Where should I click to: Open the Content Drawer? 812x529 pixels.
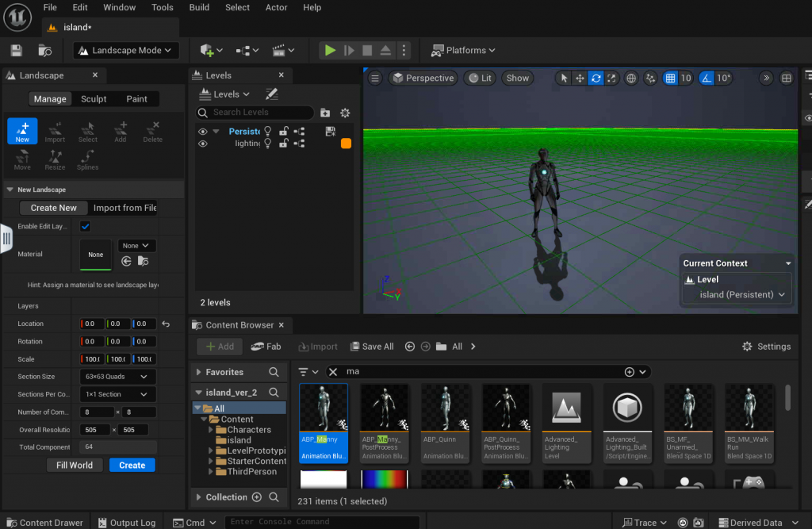[x=44, y=523]
